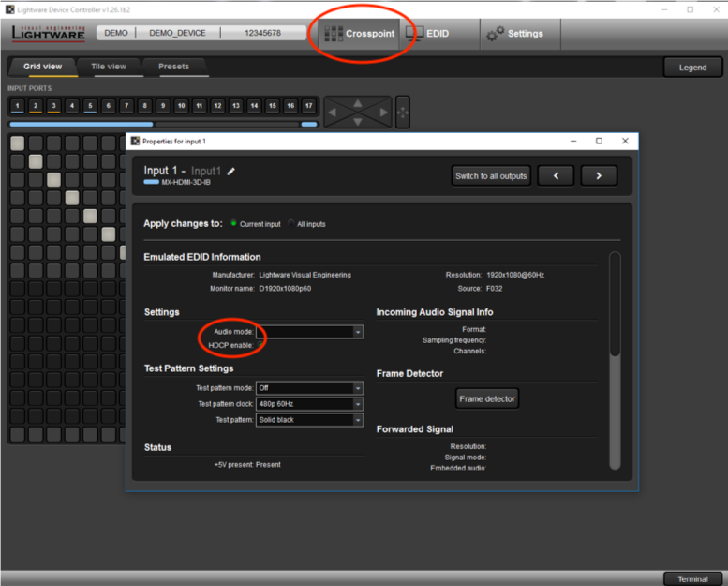
Task: Select input port 10
Action: [181, 106]
